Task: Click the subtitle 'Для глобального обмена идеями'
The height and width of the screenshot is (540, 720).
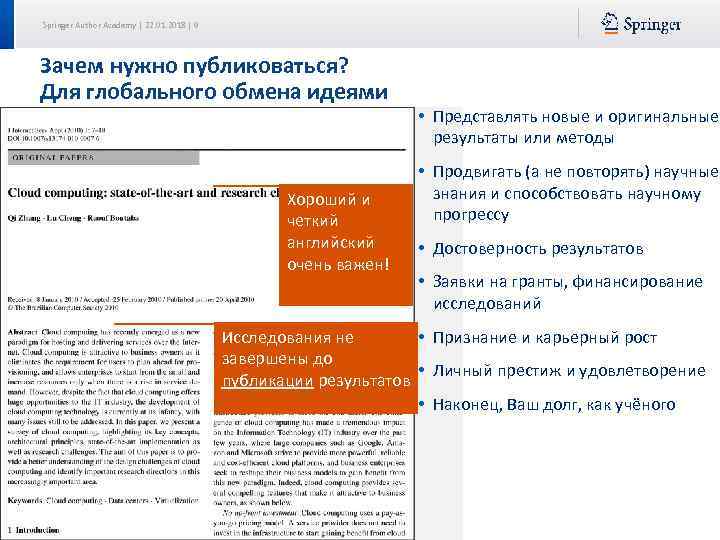Action: point(214,92)
